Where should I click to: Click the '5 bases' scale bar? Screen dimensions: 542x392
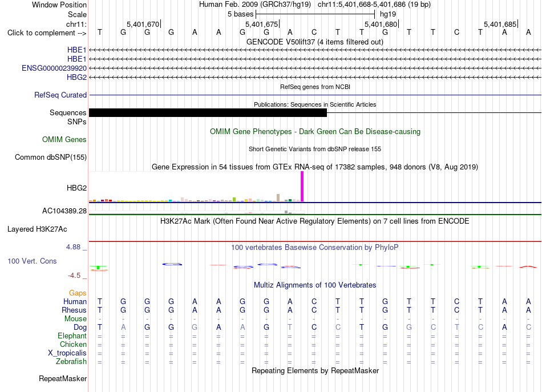tap(316, 14)
